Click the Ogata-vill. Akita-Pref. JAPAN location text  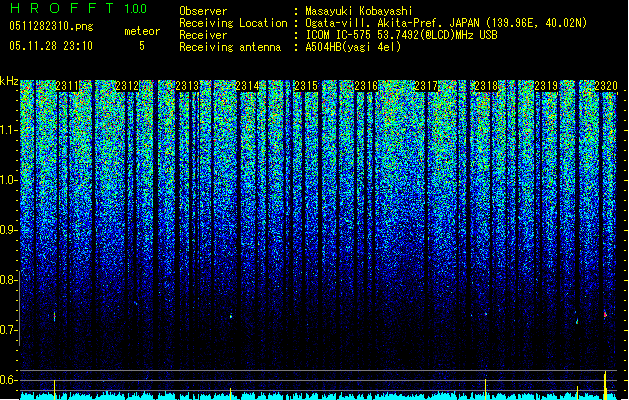tap(446, 23)
